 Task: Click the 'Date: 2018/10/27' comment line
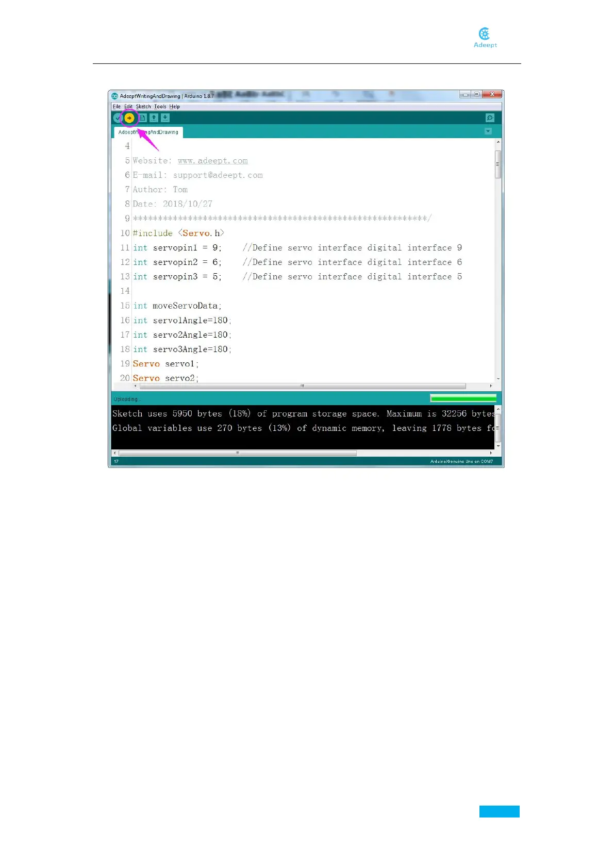tap(173, 204)
